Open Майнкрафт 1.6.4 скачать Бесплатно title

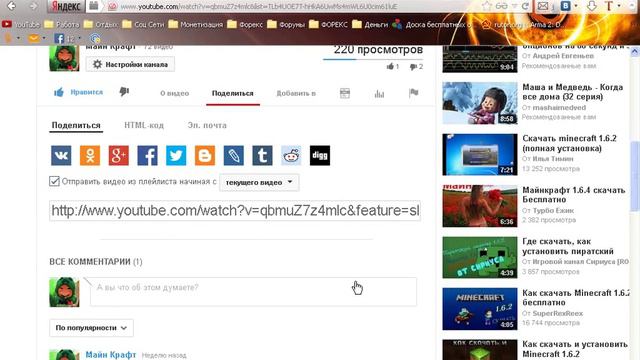[x=573, y=195]
